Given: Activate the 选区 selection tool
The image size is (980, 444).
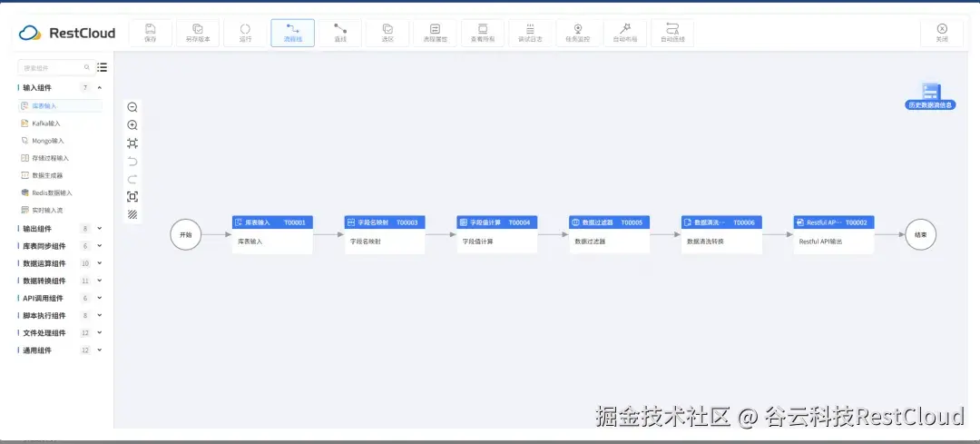Looking at the screenshot, I should (x=387, y=33).
